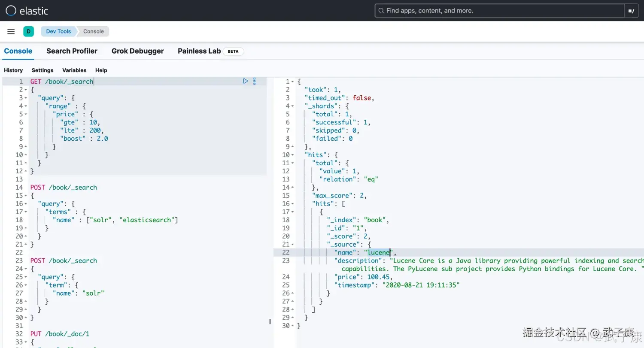Fold the _source object at line 21
Viewport: 644px width, 348px height.
293,245
